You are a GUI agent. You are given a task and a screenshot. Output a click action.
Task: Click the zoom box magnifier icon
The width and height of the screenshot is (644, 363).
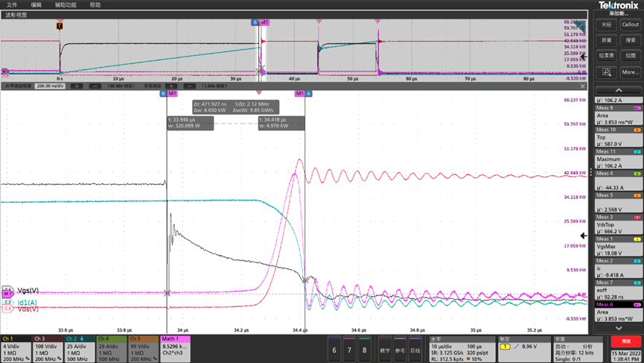click(607, 72)
